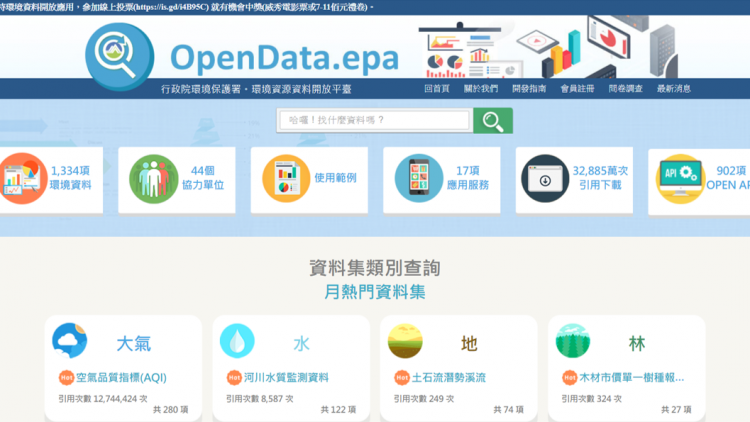Click the voting announcement in the top banner
Image resolution: width=750 pixels, height=422 pixels.
pos(187,7)
